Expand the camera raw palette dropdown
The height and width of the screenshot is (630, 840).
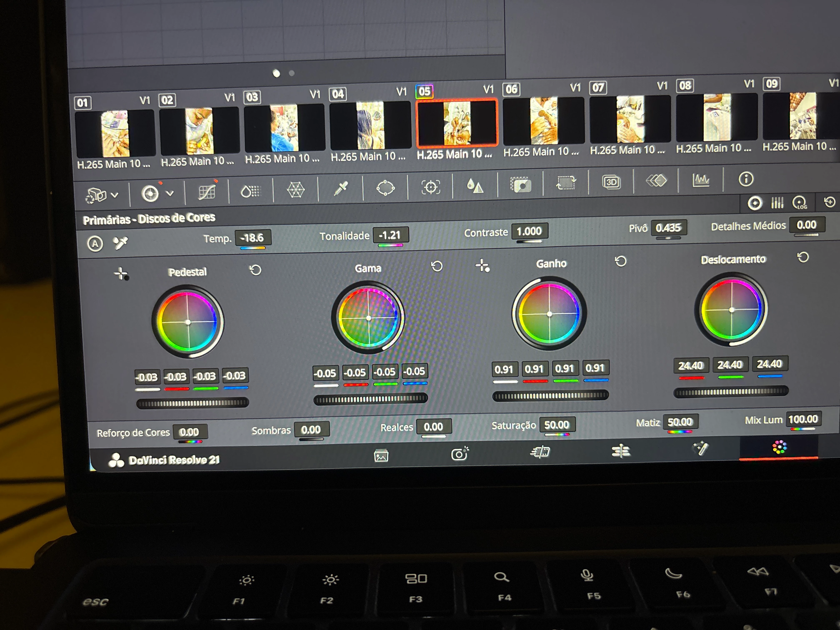coord(114,195)
